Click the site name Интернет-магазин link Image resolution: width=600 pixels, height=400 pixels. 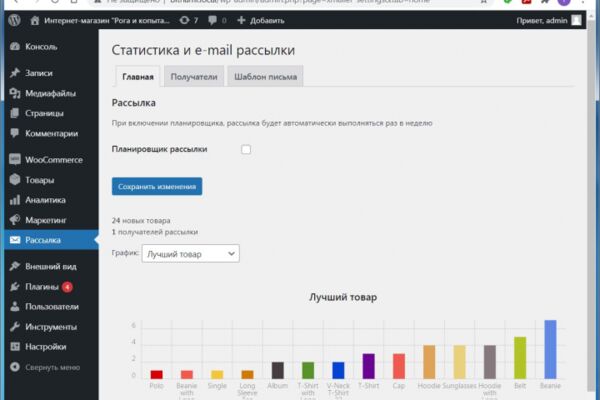(107, 21)
